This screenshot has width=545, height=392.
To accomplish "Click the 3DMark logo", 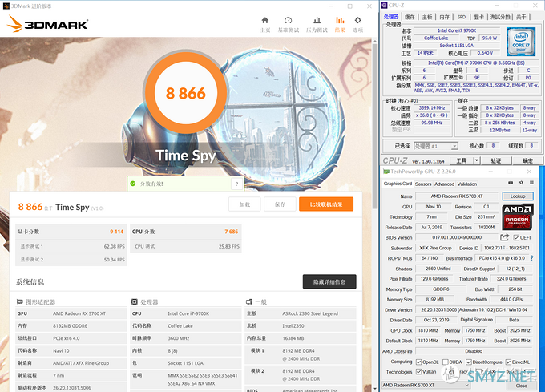I will pyautogui.click(x=47, y=24).
